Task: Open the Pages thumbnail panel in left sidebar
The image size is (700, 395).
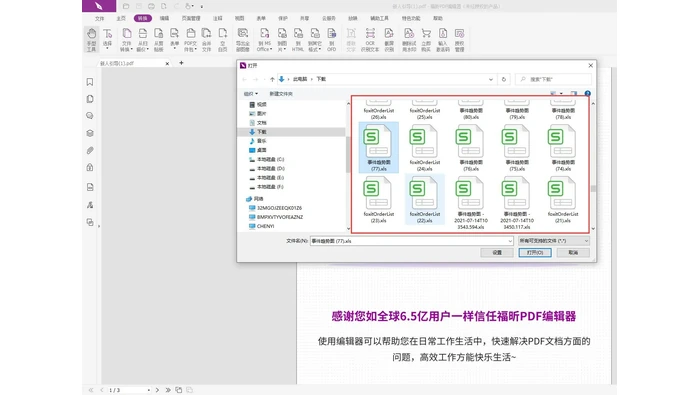Action: pyautogui.click(x=90, y=99)
